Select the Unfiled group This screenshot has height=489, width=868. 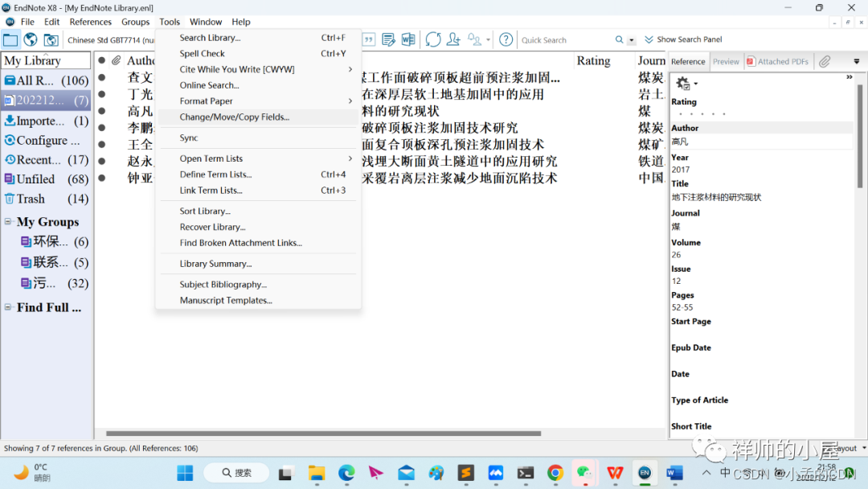pyautogui.click(x=47, y=179)
